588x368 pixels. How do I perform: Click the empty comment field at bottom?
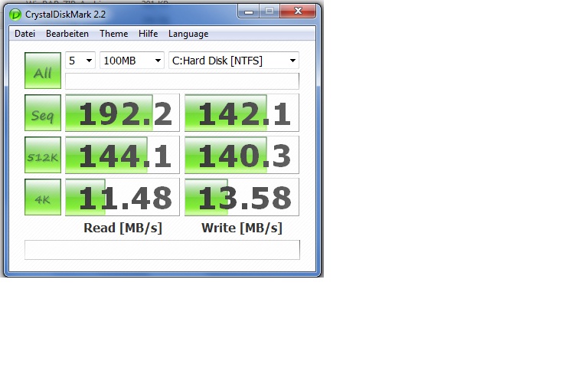pos(162,250)
